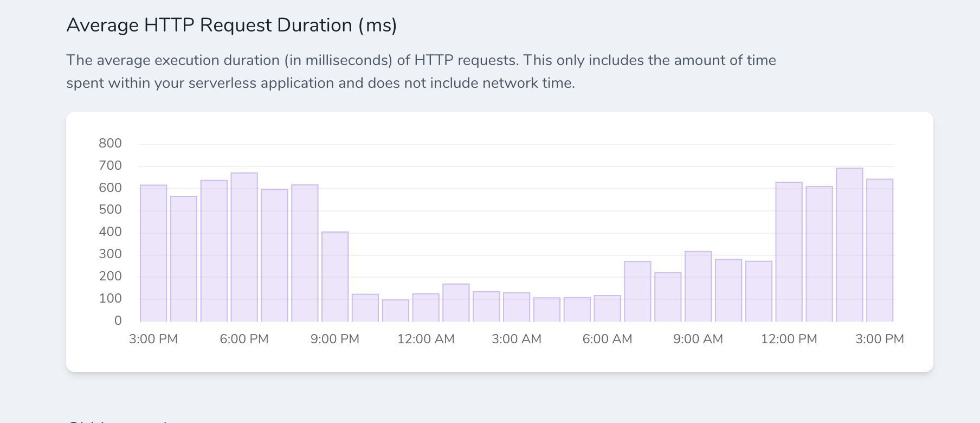Click the bar around 400 after 9:00 PM

335,277
